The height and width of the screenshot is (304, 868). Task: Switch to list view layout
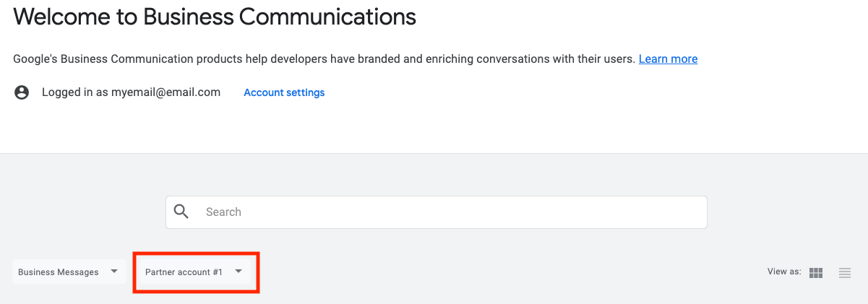844,272
